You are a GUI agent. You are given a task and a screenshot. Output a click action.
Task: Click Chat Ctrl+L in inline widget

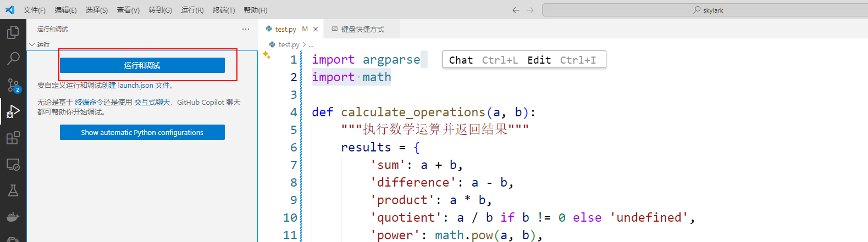tap(483, 60)
